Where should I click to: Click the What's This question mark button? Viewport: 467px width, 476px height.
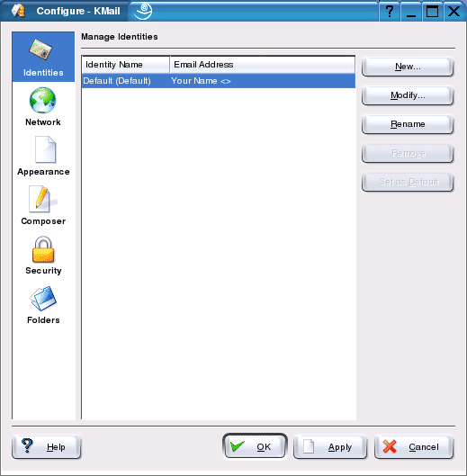click(389, 12)
